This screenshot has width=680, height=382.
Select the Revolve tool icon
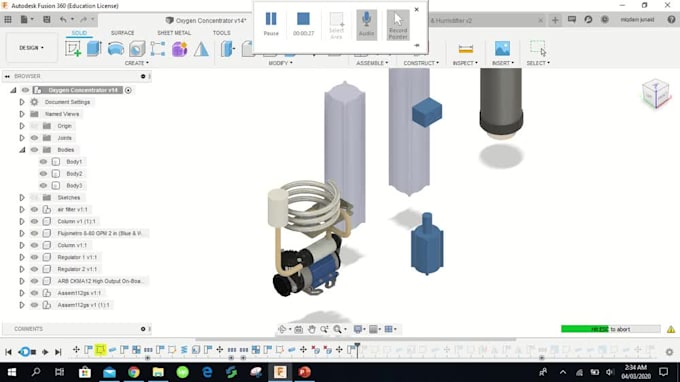pyautogui.click(x=115, y=49)
